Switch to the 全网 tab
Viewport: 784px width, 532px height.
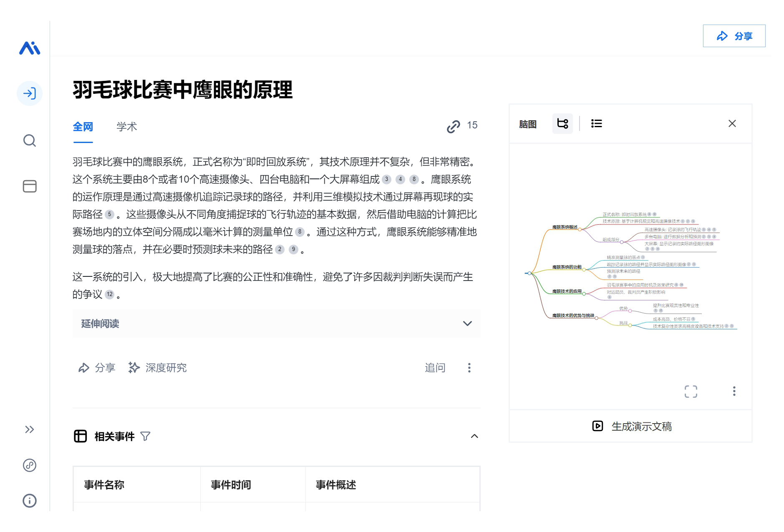83,127
